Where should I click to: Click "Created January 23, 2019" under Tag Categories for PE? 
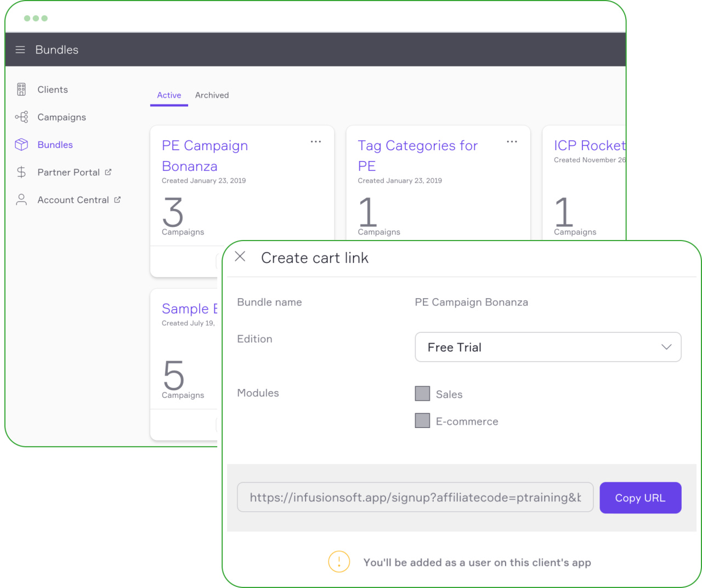400,180
